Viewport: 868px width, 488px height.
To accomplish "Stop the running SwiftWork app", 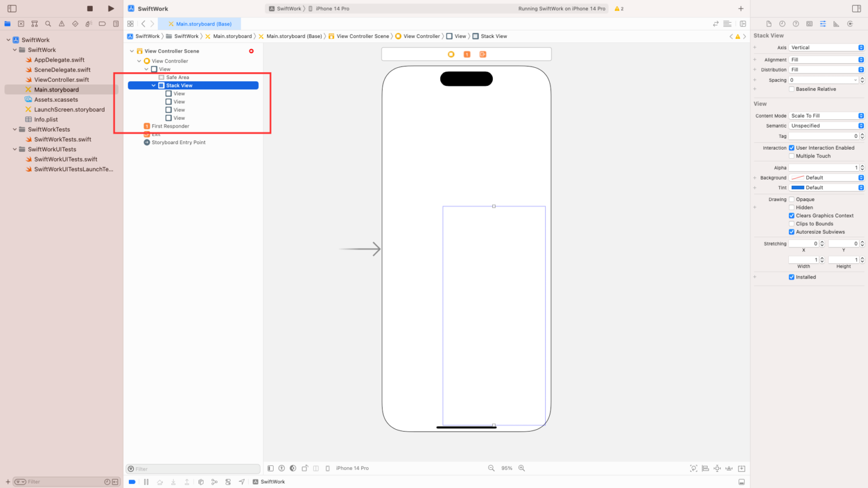I will point(89,8).
